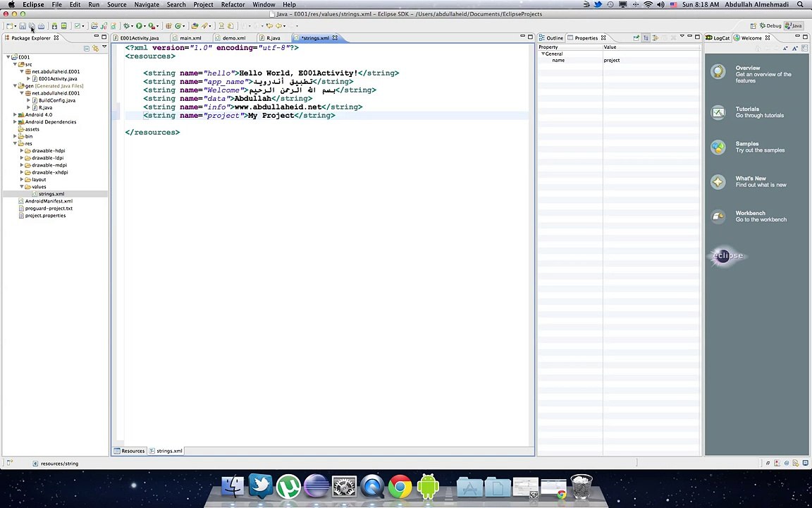Click the Save All toolbar icon

pyautogui.click(x=32, y=26)
